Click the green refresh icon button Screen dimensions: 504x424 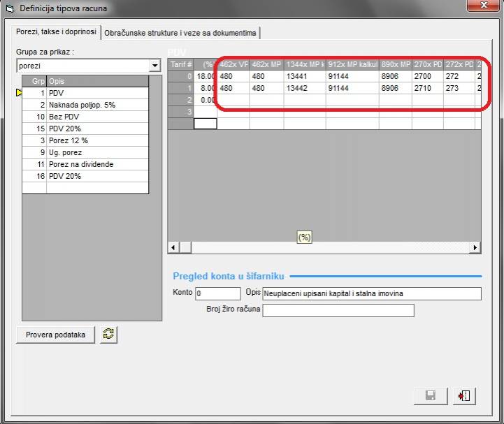coord(108,335)
